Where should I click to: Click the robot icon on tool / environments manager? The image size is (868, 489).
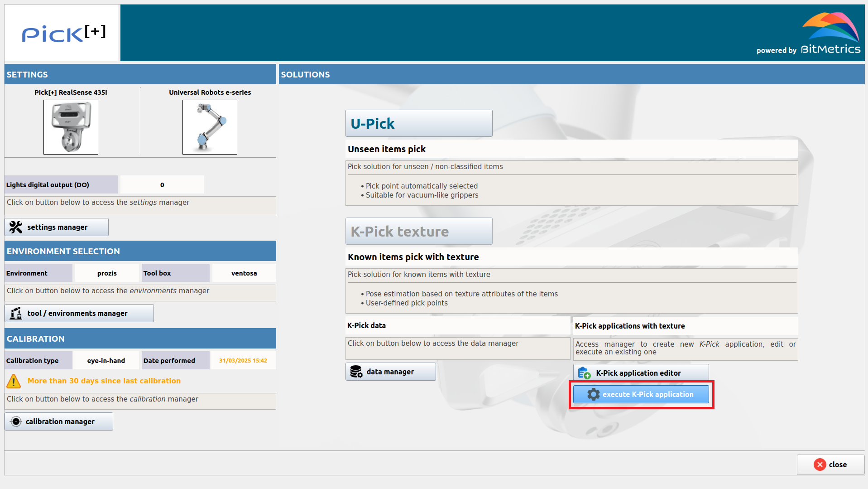coord(16,313)
